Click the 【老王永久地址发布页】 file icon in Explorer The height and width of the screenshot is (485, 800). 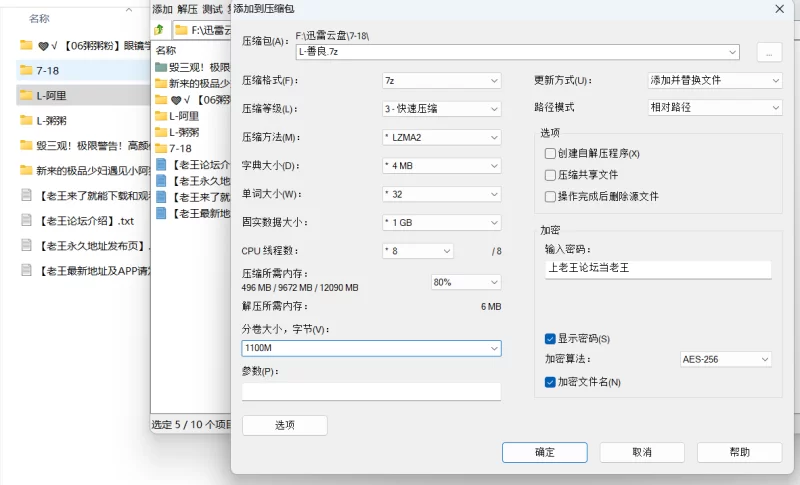pos(26,245)
